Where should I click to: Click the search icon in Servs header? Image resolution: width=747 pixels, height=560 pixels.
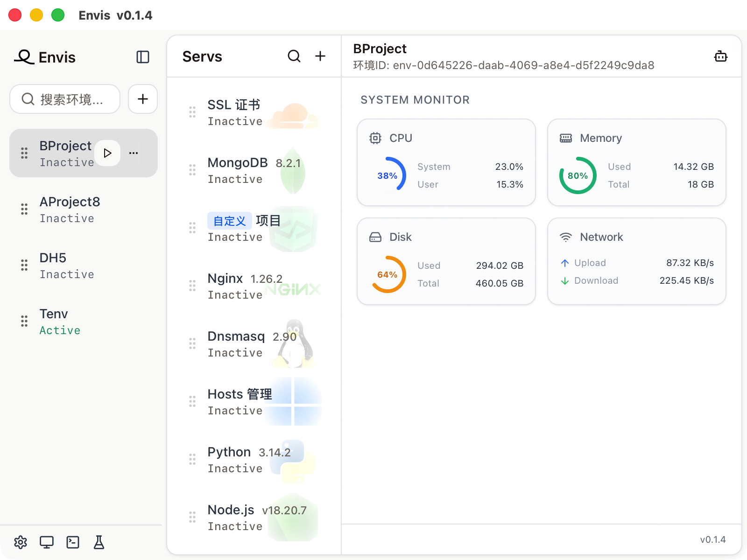pyautogui.click(x=294, y=56)
